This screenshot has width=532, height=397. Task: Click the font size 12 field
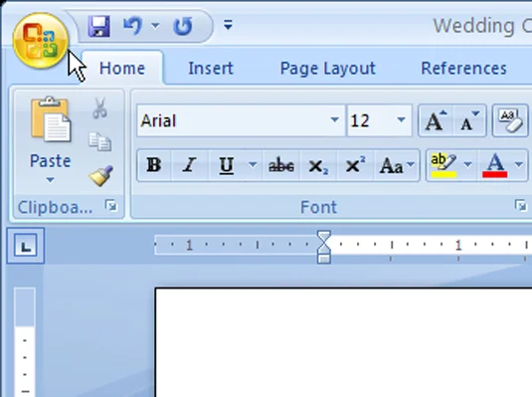click(x=371, y=120)
